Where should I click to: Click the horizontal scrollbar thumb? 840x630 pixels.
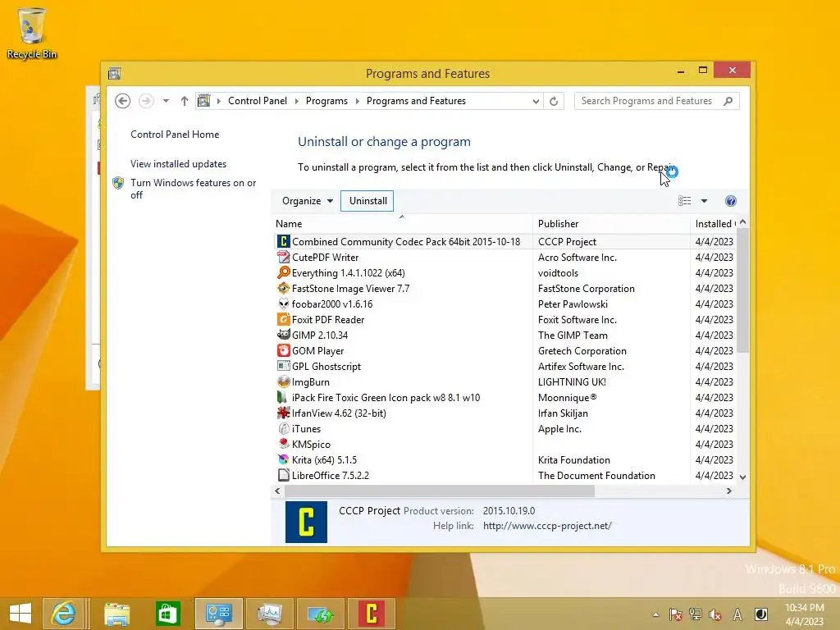click(440, 491)
